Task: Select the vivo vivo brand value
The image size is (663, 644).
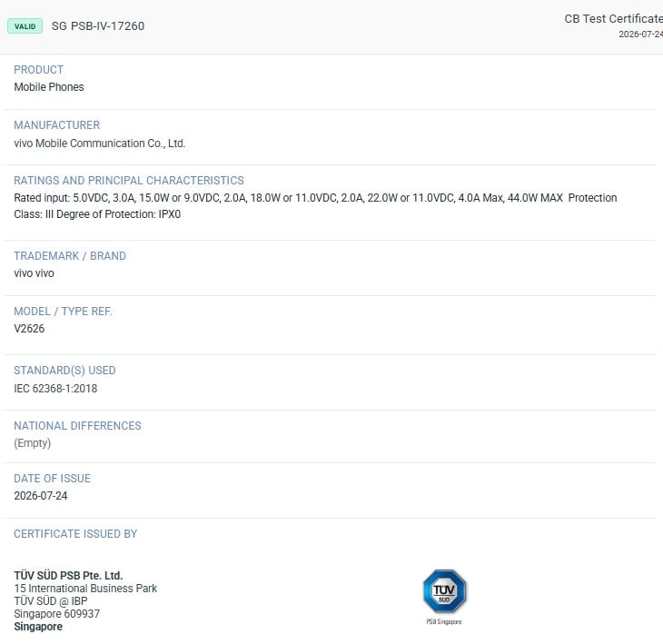Action: point(34,273)
